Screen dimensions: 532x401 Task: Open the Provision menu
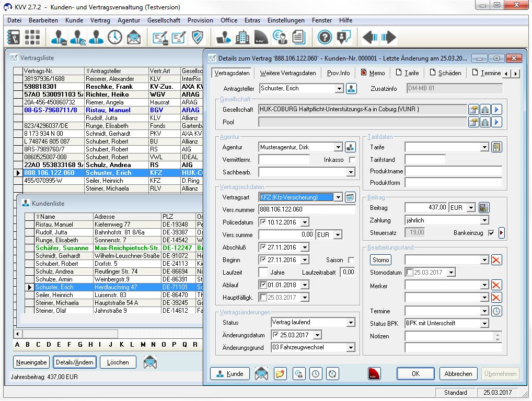pyautogui.click(x=200, y=20)
